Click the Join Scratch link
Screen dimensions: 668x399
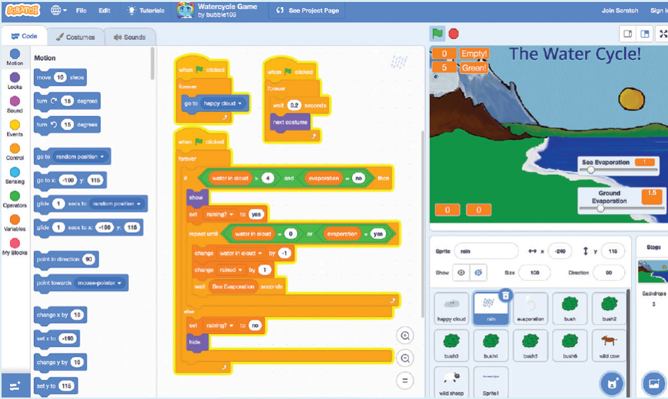619,10
